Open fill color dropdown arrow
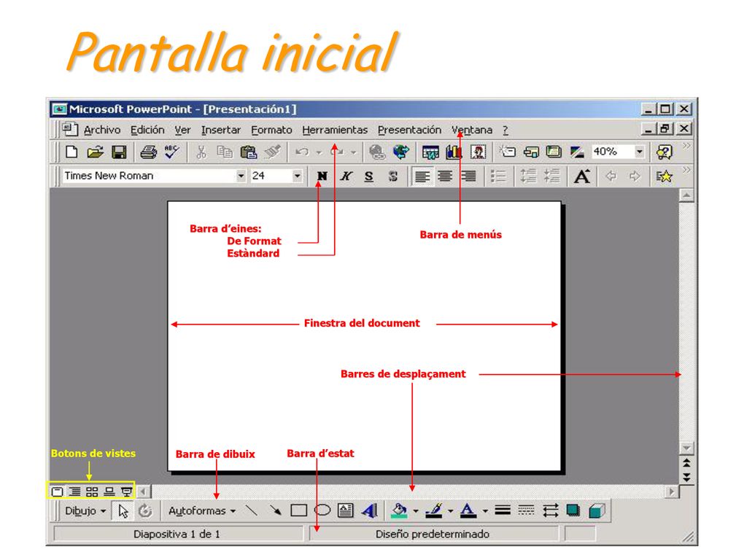Screen dimensions: 747x560 415,511
